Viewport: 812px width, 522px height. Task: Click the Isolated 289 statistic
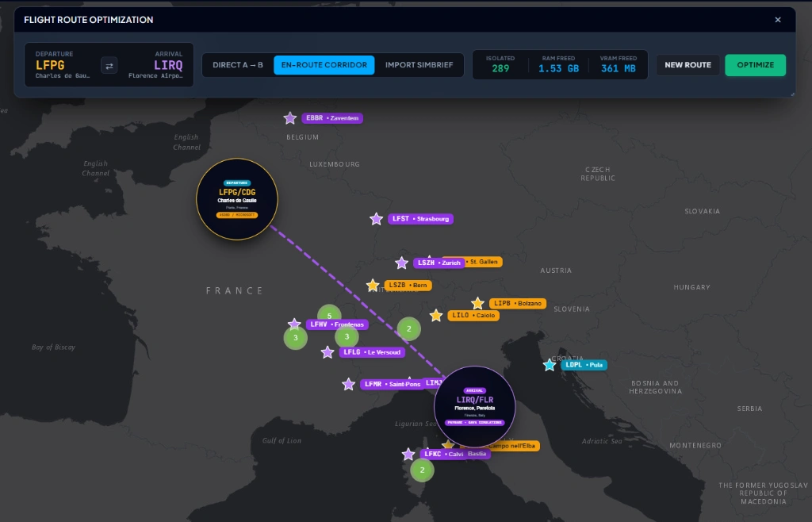500,65
